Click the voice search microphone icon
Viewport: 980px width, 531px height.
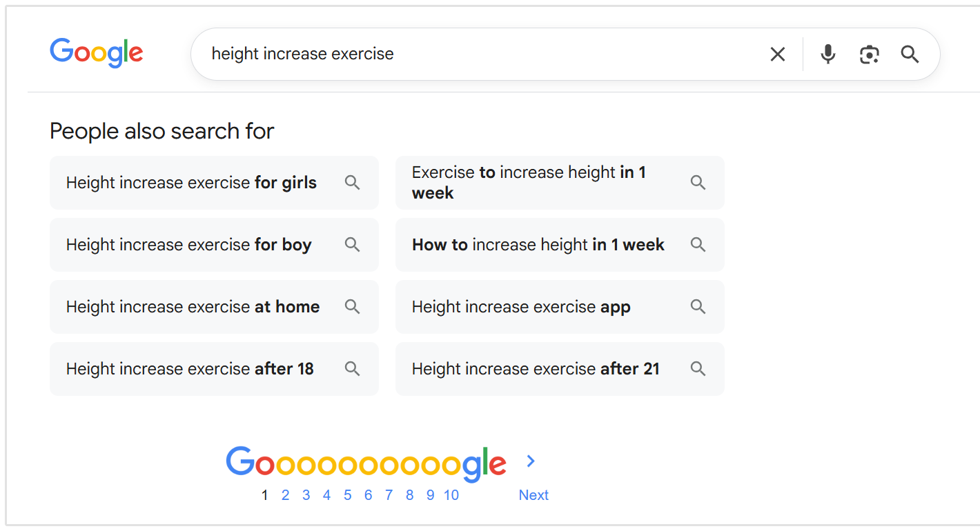pos(827,54)
